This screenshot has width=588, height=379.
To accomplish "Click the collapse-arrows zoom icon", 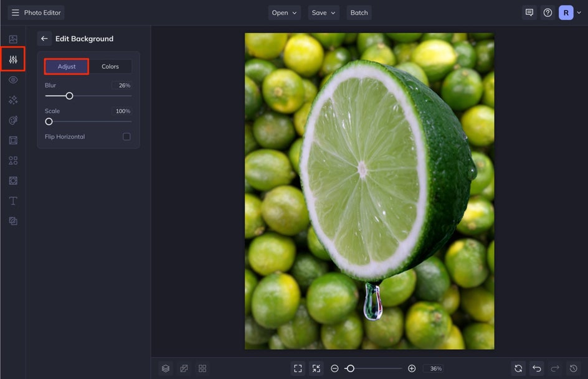I will [x=316, y=368].
